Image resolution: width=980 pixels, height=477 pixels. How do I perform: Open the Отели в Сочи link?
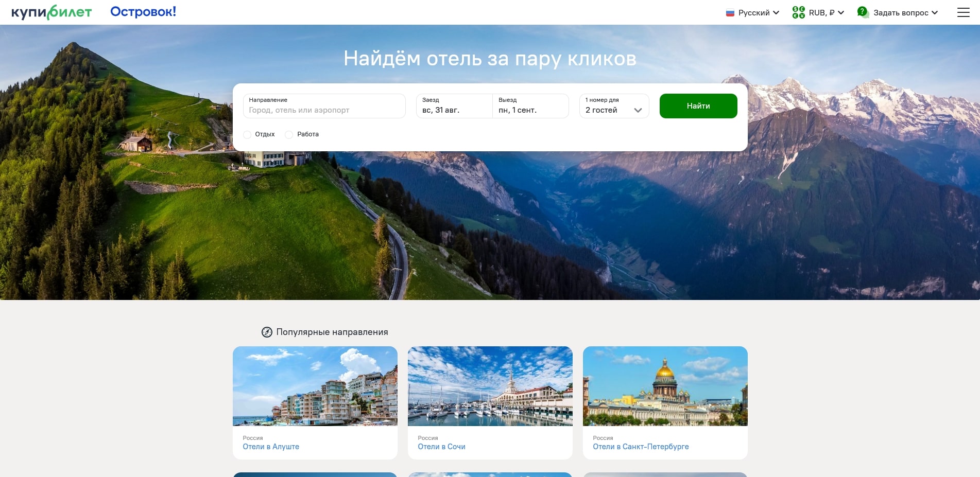pos(441,447)
